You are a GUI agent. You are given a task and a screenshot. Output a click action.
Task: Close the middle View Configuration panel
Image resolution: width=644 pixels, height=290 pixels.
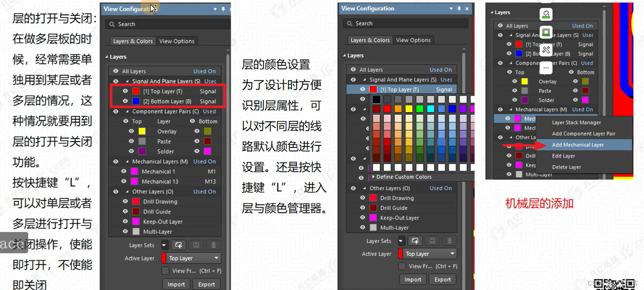467,9
